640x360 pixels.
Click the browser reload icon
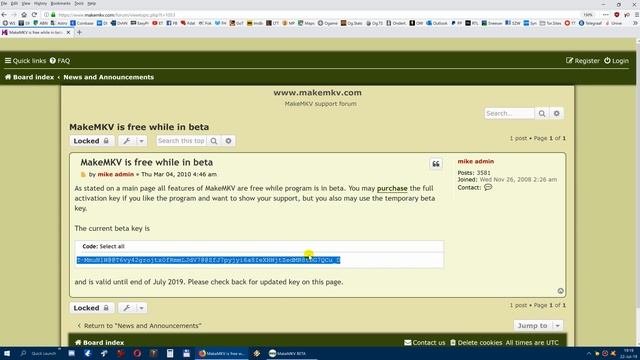click(x=34, y=15)
